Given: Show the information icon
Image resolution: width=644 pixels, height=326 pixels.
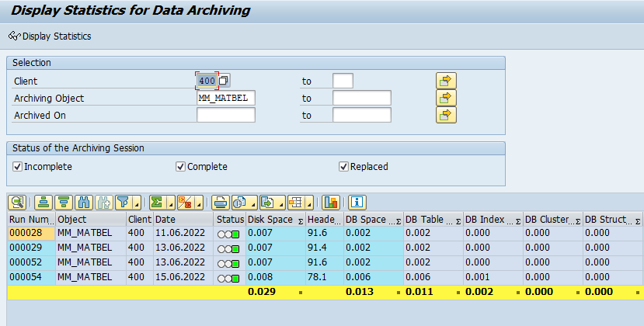Looking at the screenshot, I should pyautogui.click(x=357, y=203).
